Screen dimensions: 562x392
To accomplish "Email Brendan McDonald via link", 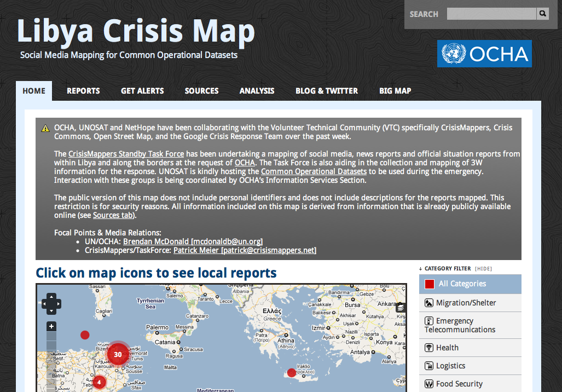I will (x=193, y=241).
